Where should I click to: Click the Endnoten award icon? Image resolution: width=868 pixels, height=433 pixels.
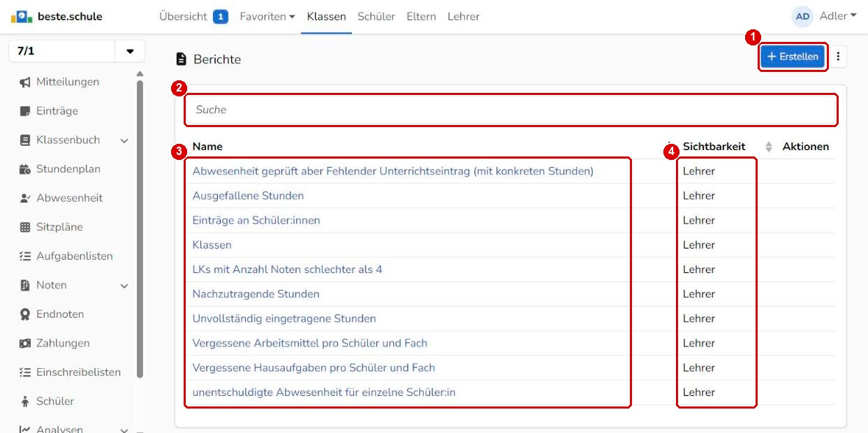[x=25, y=314]
